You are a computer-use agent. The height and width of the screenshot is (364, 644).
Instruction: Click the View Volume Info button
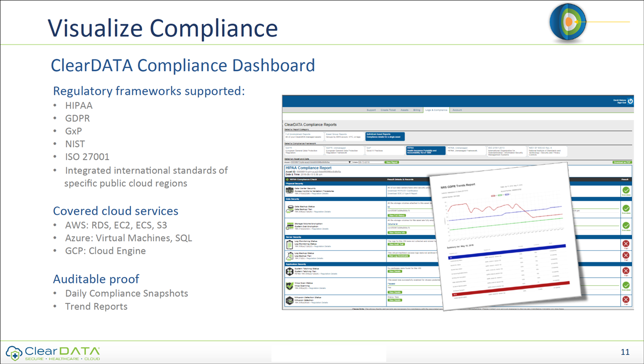click(x=397, y=233)
